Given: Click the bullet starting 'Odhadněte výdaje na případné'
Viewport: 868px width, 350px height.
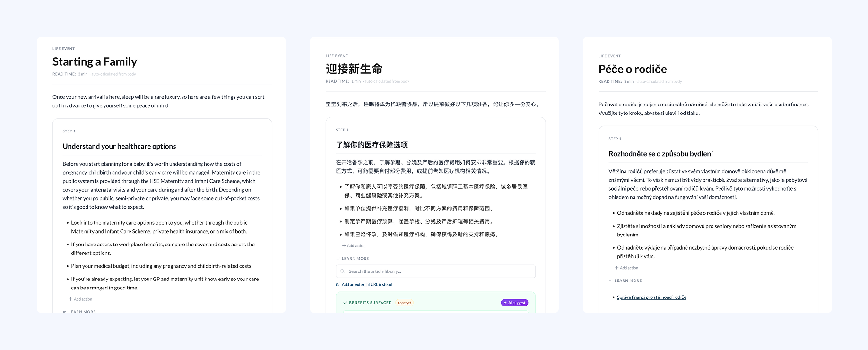Looking at the screenshot, I should [705, 252].
